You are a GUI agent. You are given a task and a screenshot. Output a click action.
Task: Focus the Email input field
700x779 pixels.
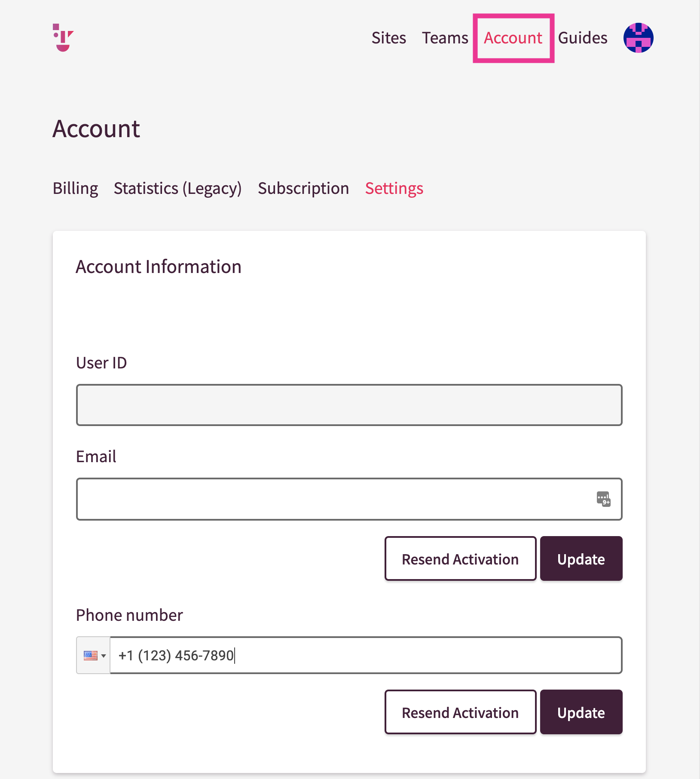tap(349, 499)
